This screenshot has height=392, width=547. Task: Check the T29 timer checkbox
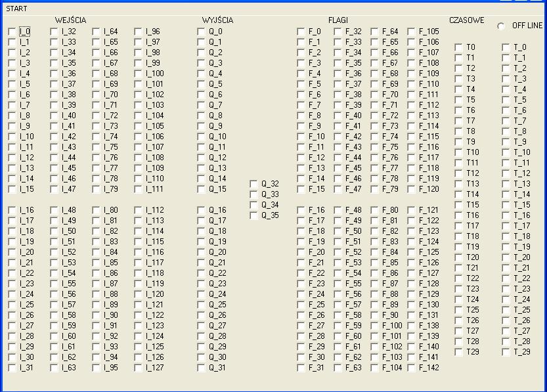click(458, 352)
